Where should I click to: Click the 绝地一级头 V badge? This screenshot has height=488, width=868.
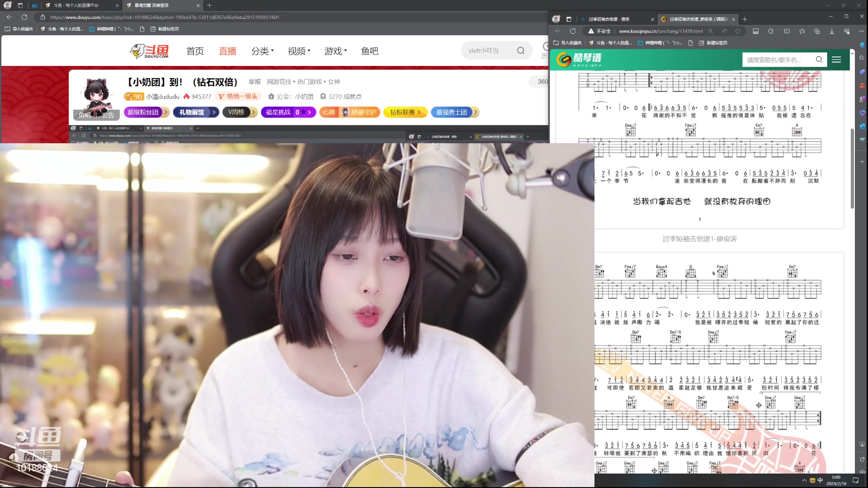[x=238, y=97]
